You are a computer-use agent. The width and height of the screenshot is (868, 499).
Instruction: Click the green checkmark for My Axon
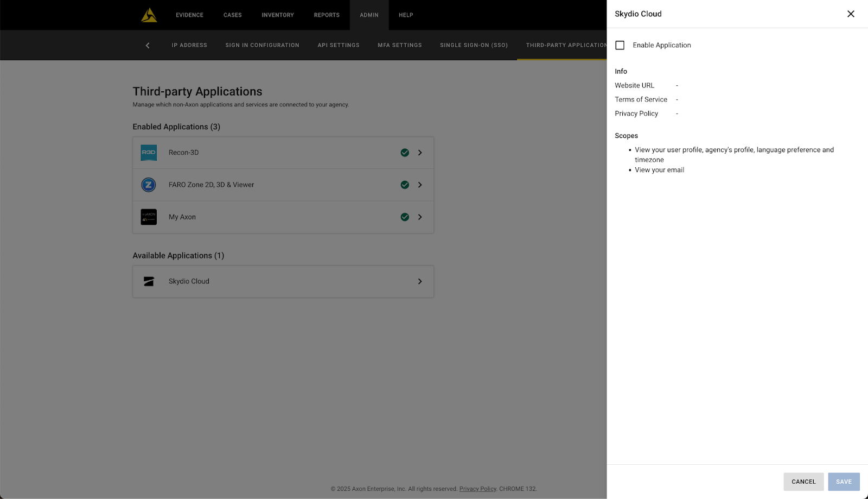pos(405,217)
